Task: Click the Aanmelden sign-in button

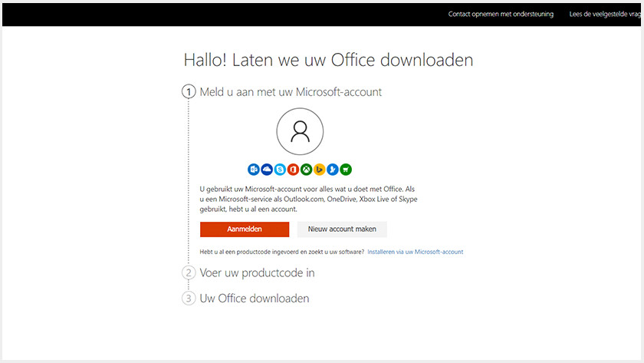Action: click(245, 229)
